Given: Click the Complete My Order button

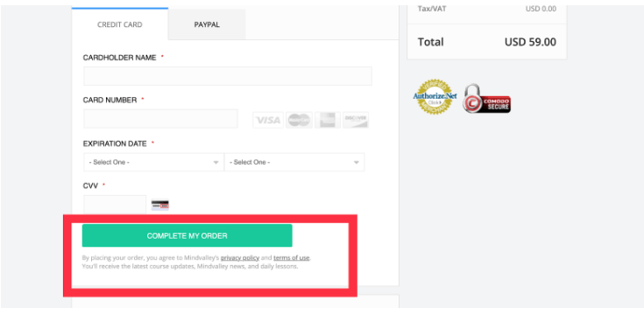Looking at the screenshot, I should 188,236.
